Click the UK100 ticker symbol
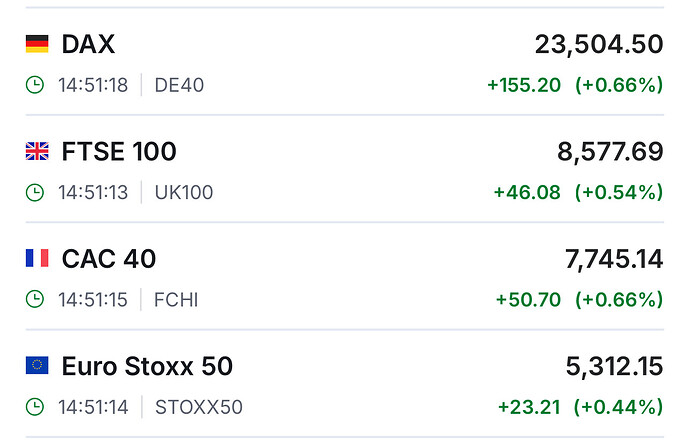This screenshot has height=445, width=690. click(184, 192)
